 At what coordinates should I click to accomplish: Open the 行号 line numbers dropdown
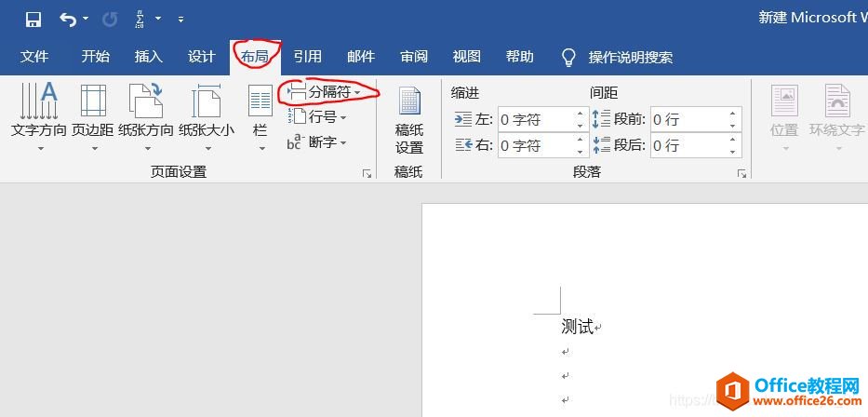click(317, 117)
